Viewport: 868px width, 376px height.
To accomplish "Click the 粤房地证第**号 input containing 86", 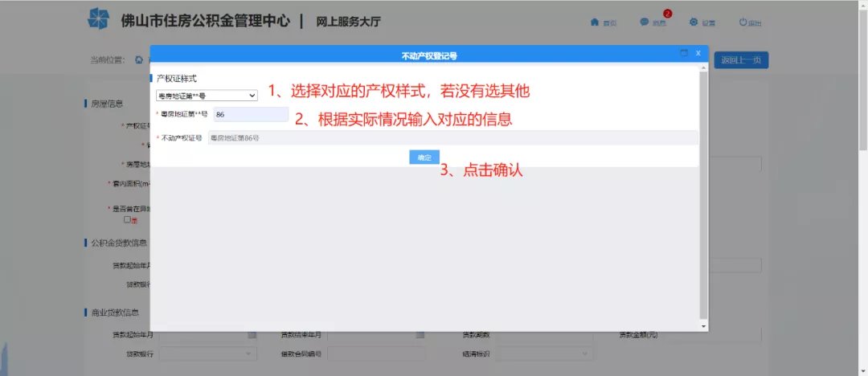I will 251,115.
